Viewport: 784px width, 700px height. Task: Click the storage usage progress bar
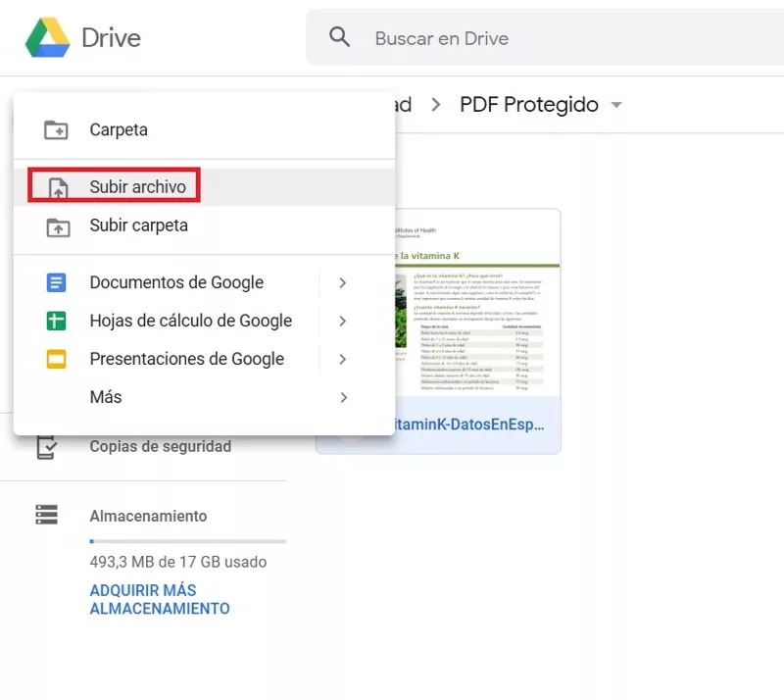pos(186,539)
